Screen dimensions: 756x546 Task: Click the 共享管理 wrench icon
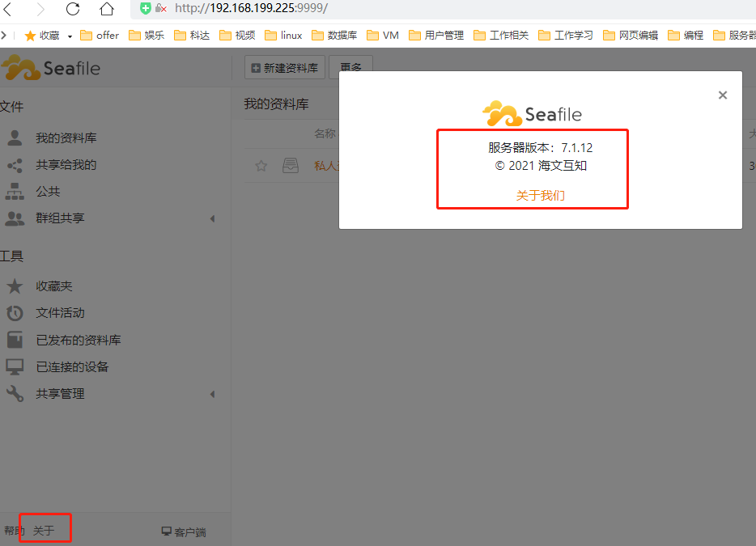pos(15,394)
